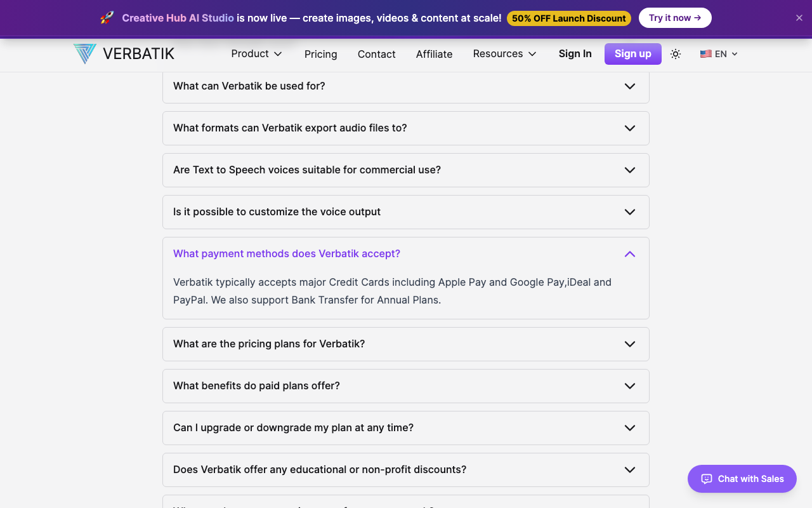
Task: Open the Resources dropdown menu
Action: click(x=505, y=54)
